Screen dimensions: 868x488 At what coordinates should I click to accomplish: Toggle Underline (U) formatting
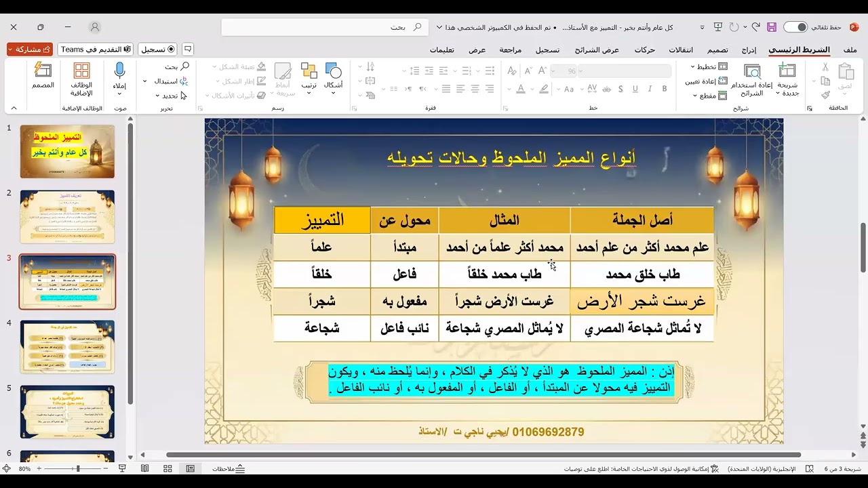(x=635, y=89)
